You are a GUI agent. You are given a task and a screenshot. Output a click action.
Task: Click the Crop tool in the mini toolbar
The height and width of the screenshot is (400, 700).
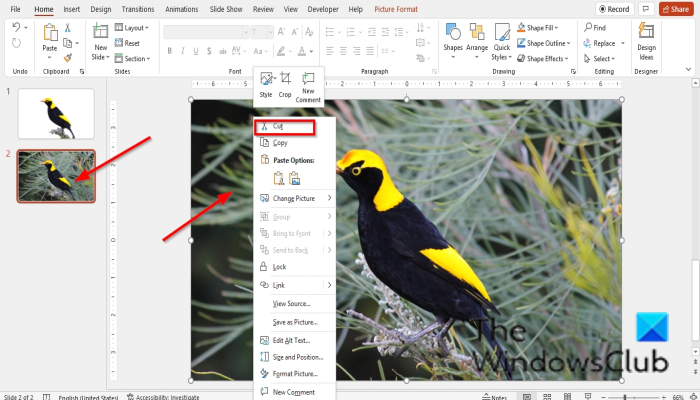pyautogui.click(x=285, y=83)
